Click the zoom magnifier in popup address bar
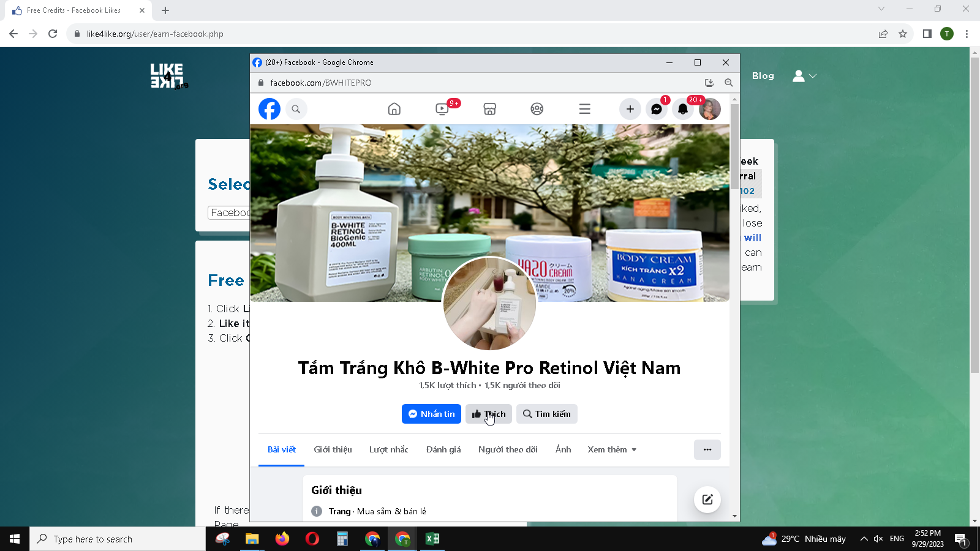The image size is (980, 551). coord(729,83)
